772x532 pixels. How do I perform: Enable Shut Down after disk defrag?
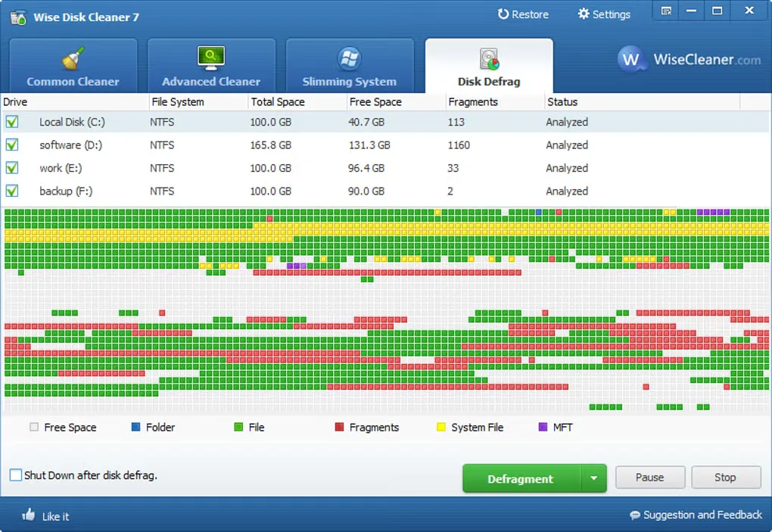point(16,475)
